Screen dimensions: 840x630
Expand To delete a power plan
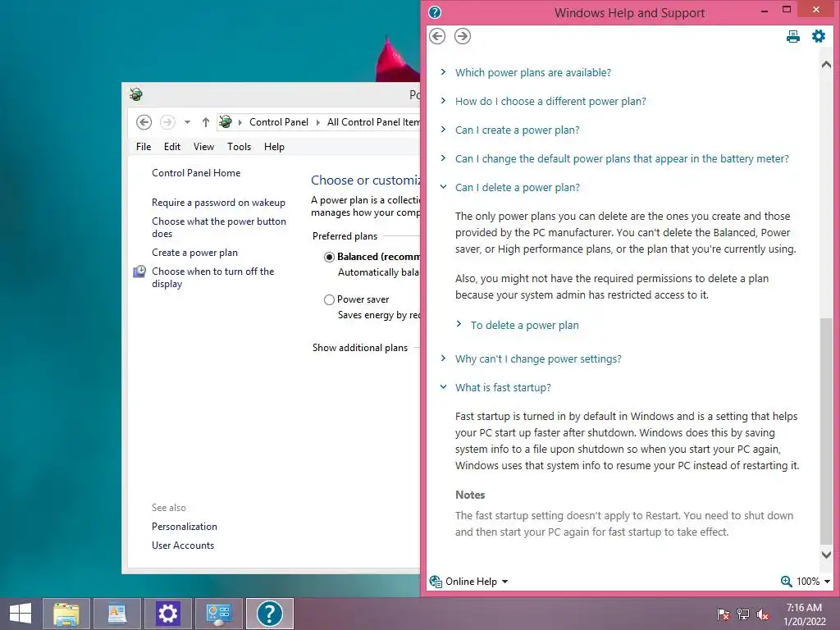coord(524,325)
